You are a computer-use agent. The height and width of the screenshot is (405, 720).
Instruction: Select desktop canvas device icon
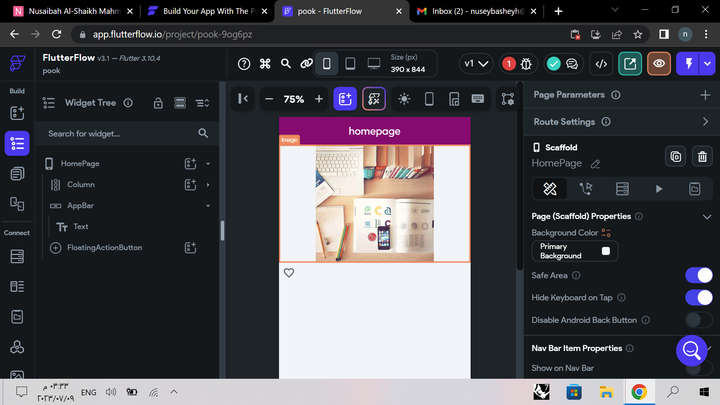(374, 63)
